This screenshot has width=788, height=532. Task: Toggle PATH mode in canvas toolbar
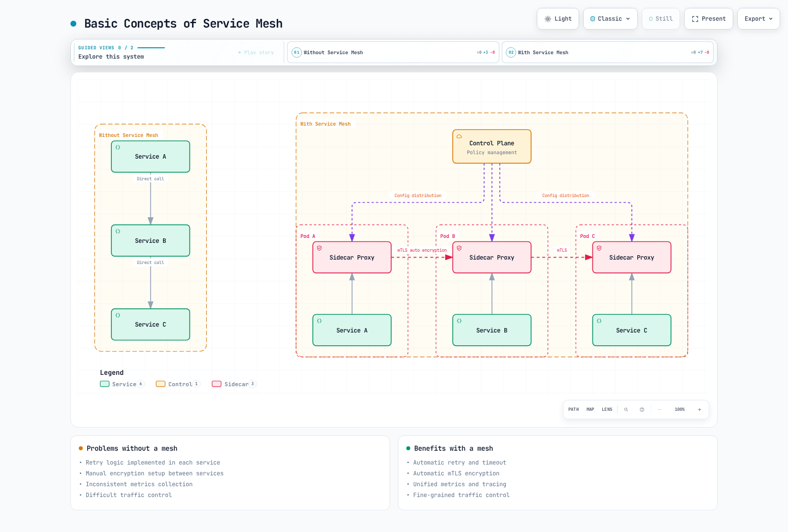[574, 409]
